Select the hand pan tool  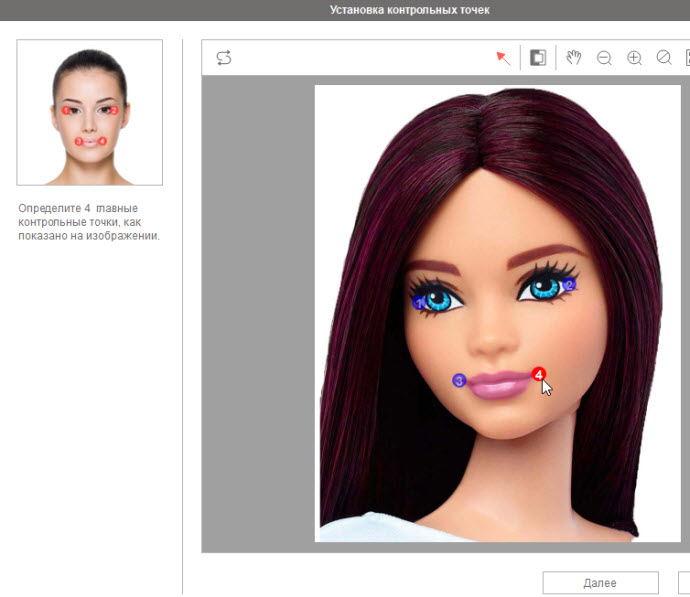click(574, 58)
